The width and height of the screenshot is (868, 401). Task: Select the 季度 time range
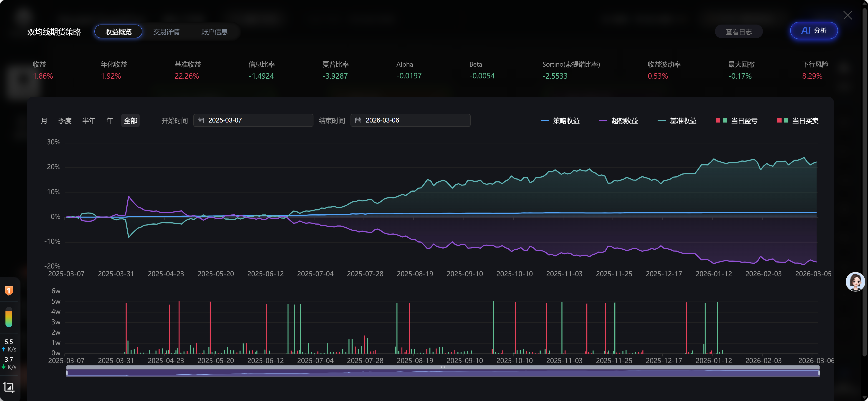tap(65, 120)
